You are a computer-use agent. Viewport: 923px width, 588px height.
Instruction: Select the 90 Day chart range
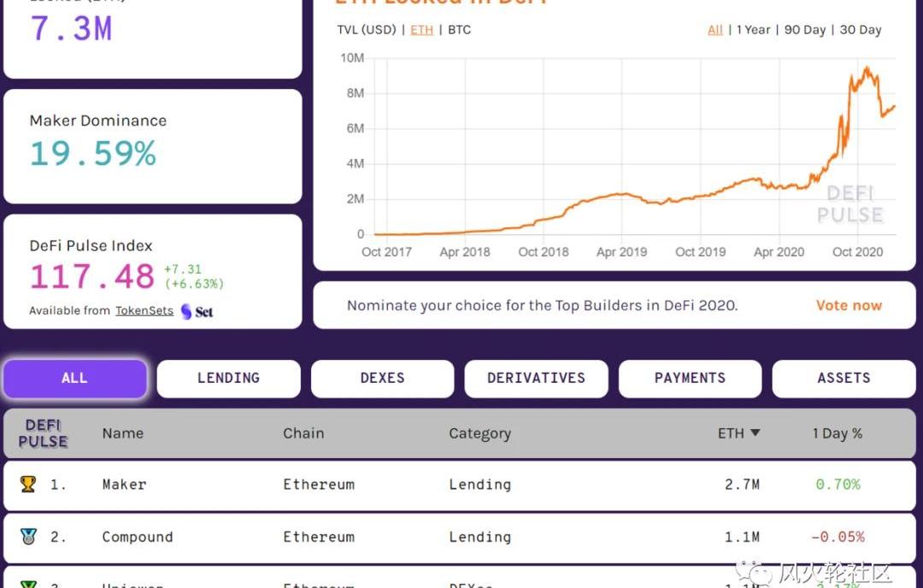tap(805, 30)
